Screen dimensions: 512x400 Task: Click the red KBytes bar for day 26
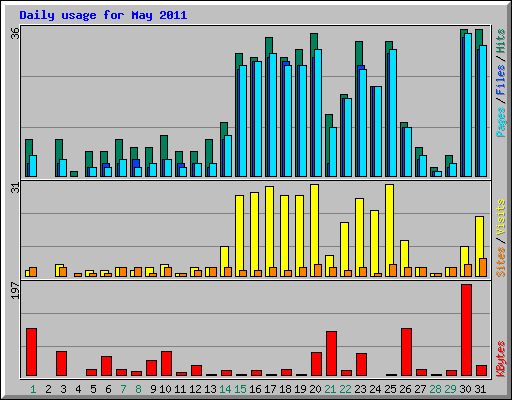[406, 352]
